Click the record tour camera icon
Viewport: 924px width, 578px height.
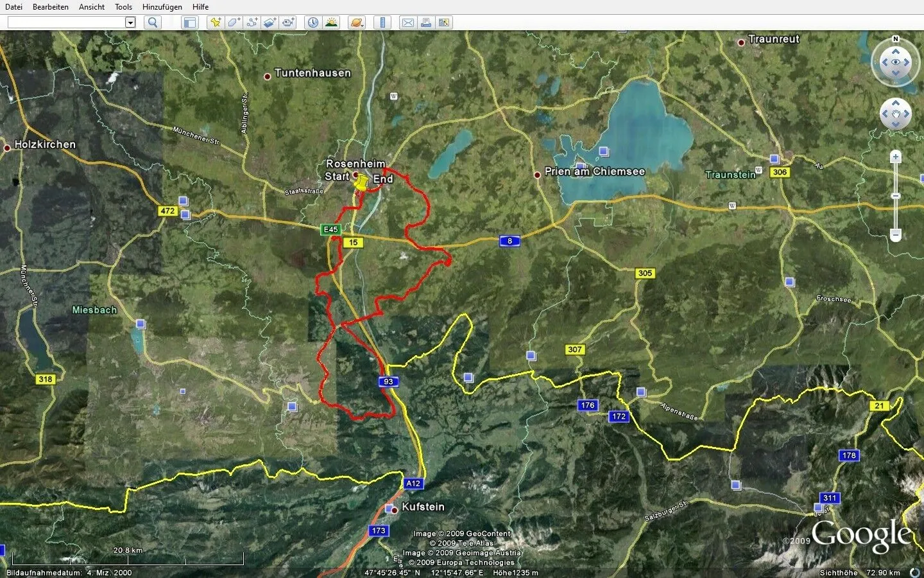click(288, 22)
